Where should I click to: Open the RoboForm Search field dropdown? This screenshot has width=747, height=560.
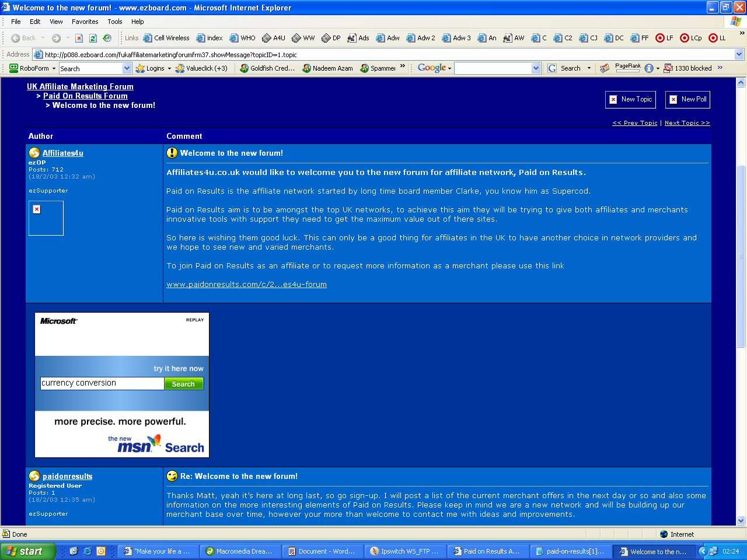pyautogui.click(x=127, y=68)
